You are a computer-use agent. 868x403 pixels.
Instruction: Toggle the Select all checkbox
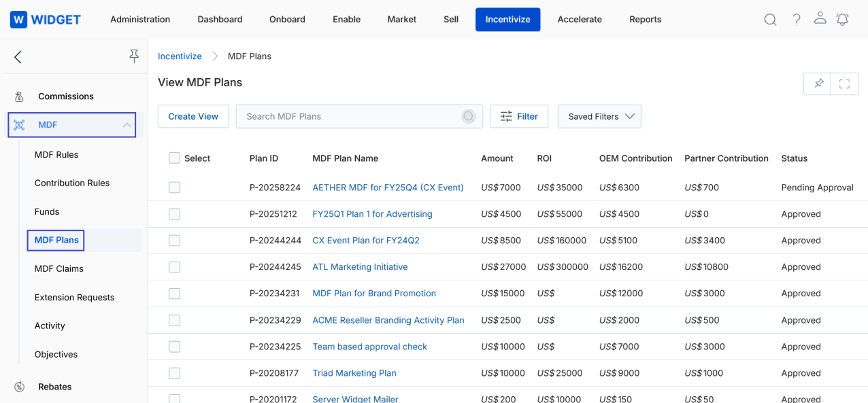click(174, 158)
